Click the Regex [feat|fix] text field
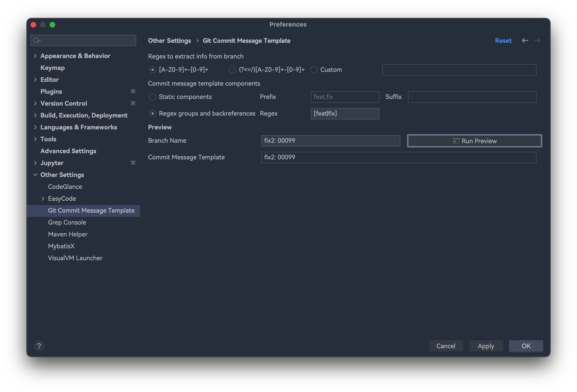 345,114
